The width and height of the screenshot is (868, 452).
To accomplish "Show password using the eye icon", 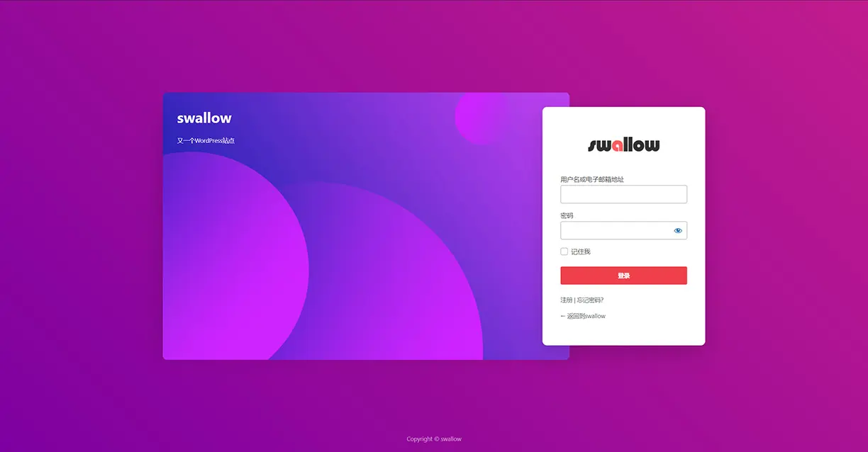I will pyautogui.click(x=678, y=230).
